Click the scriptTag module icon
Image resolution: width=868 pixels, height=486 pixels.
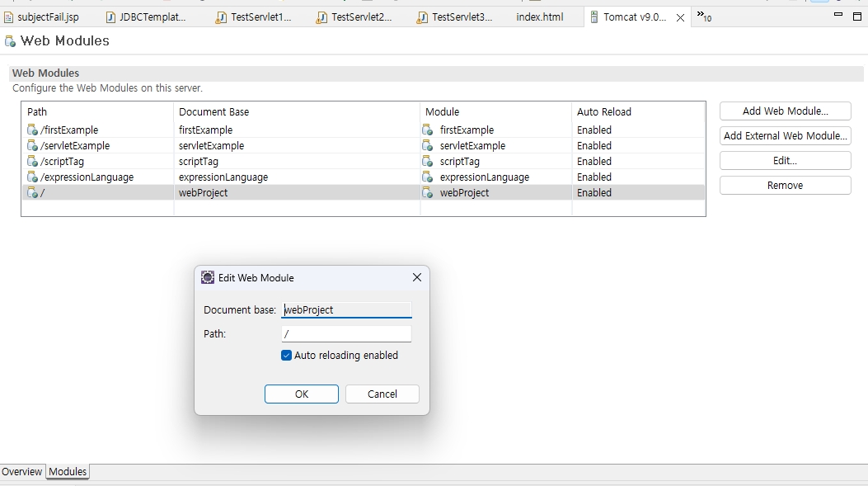427,161
